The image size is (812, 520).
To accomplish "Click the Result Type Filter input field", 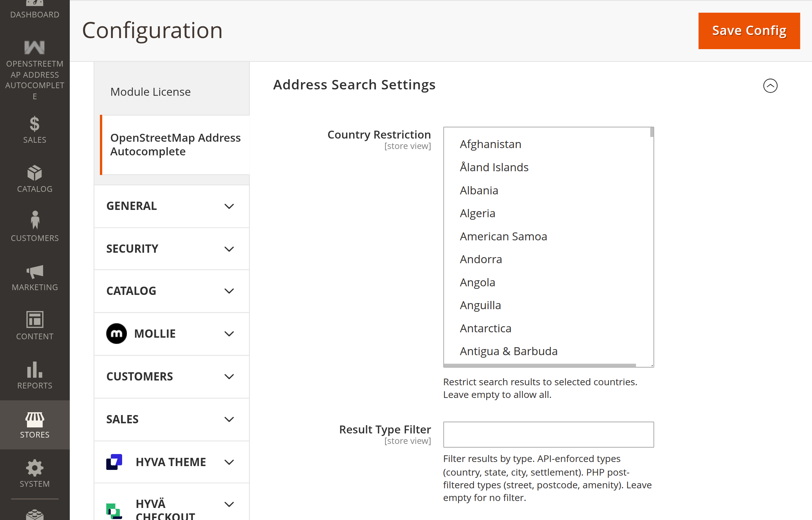I will tap(548, 435).
